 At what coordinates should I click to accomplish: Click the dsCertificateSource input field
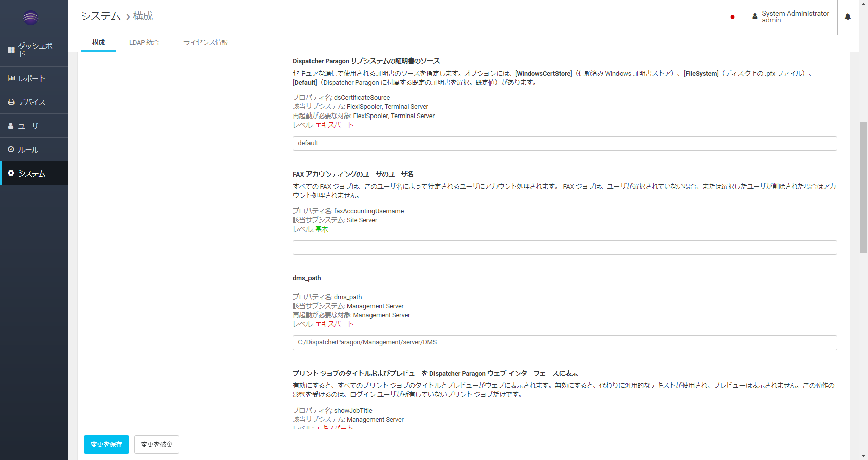pyautogui.click(x=565, y=143)
